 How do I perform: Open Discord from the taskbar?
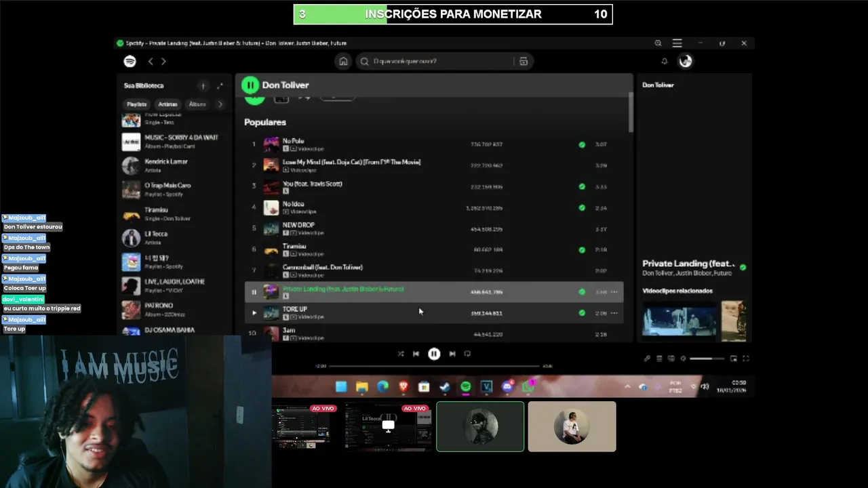(x=507, y=387)
